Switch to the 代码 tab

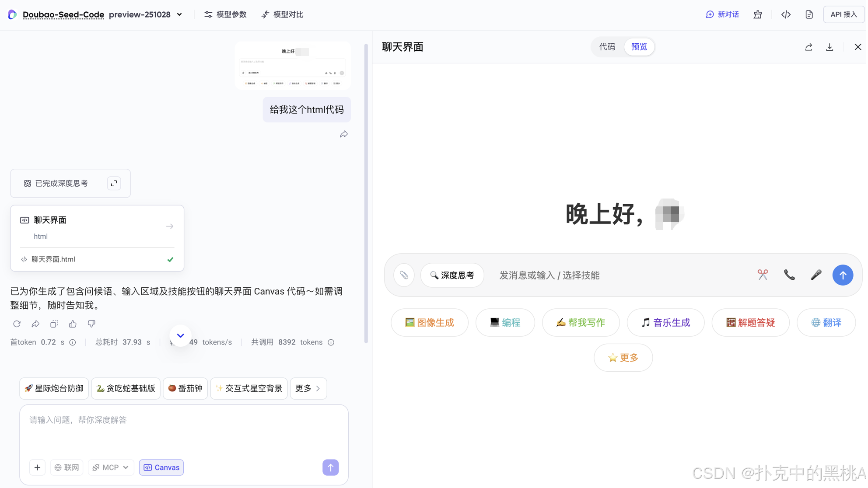pos(608,47)
